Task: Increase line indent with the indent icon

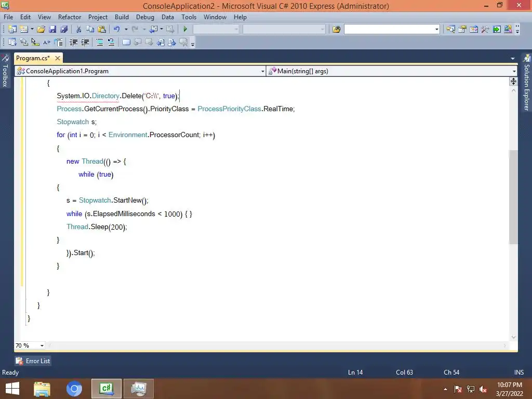Action: [85, 42]
